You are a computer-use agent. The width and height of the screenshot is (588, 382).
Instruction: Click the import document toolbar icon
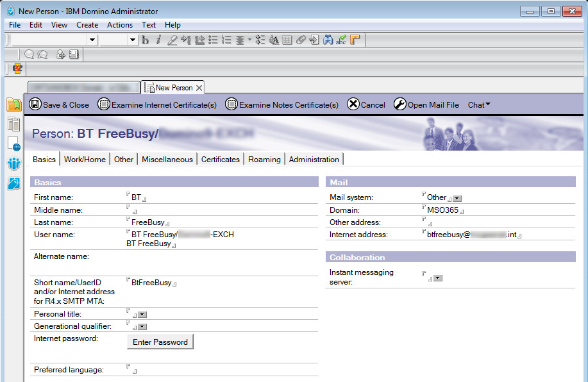pyautogui.click(x=314, y=40)
